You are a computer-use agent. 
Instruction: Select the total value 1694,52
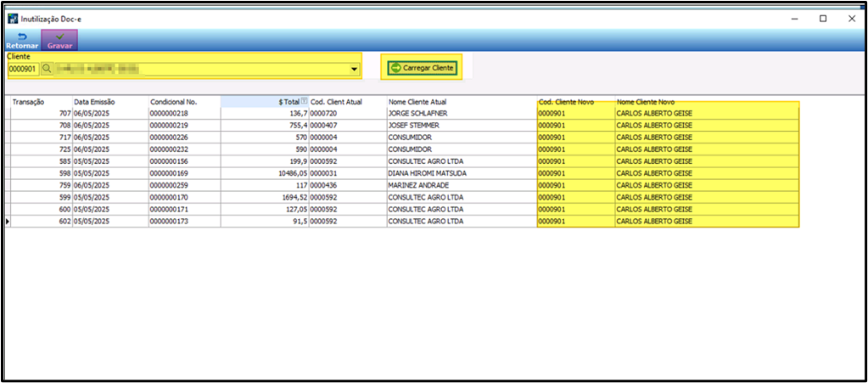click(x=265, y=197)
